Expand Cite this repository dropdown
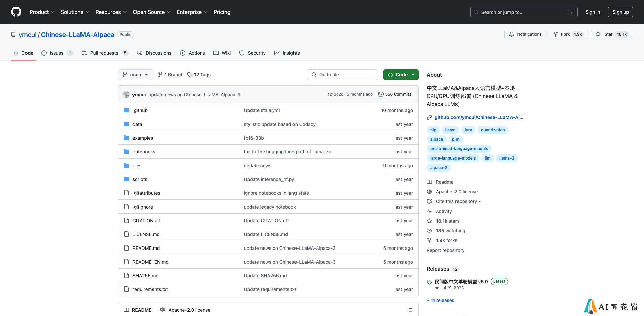The height and width of the screenshot is (316, 644). (x=458, y=201)
